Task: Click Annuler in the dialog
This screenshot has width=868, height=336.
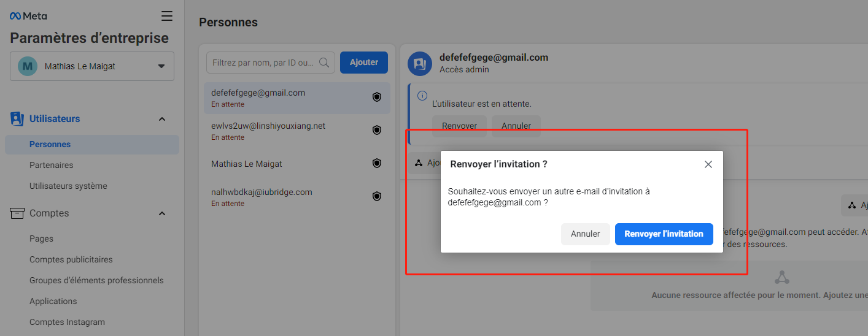Action: [586, 234]
